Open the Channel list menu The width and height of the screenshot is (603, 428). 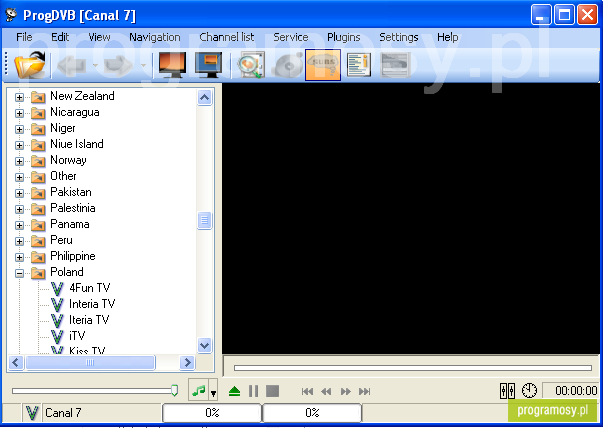coord(227,37)
